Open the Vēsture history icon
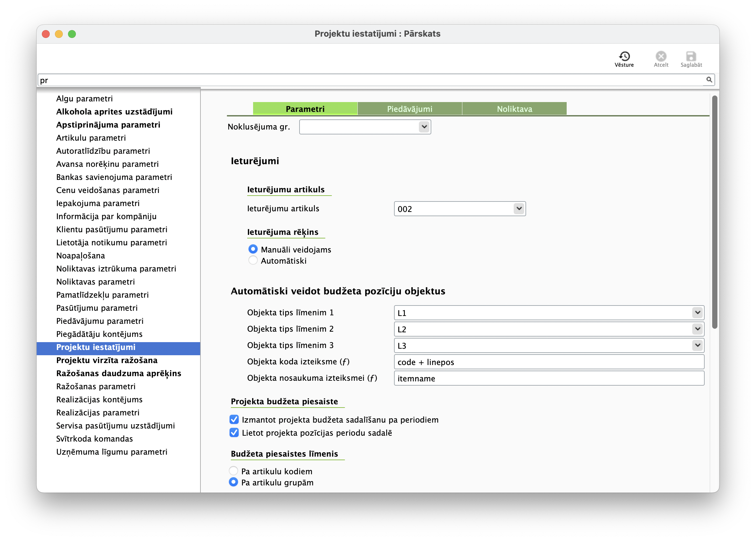Viewport: 756px width, 541px height. (x=624, y=56)
